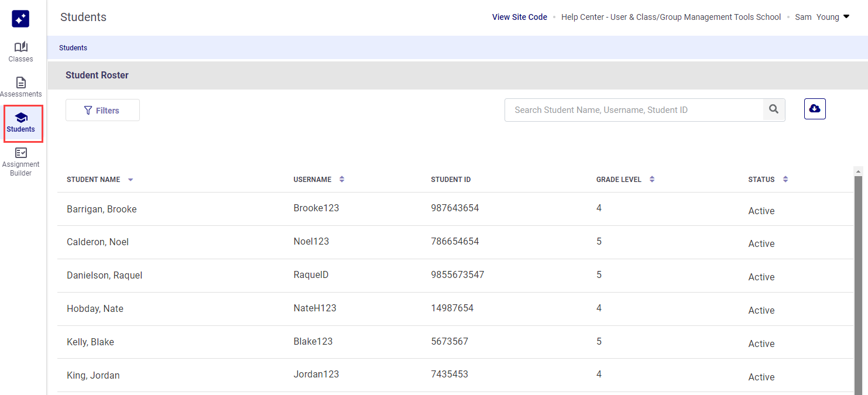This screenshot has height=395, width=868.
Task: Click student ID 5673567
Action: click(450, 341)
